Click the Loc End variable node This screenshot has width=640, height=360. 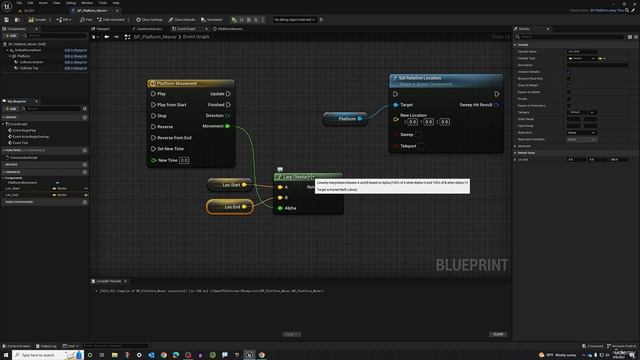[x=230, y=207]
